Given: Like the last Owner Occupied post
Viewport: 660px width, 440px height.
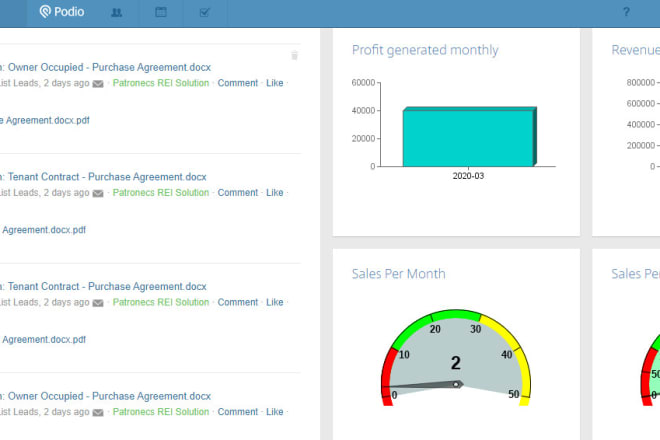Looking at the screenshot, I should (x=274, y=412).
